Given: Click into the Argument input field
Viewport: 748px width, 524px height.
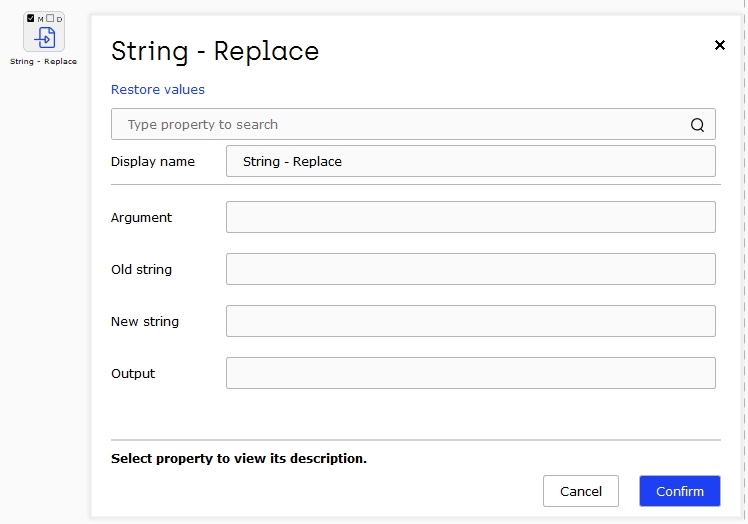Looking at the screenshot, I should pyautogui.click(x=471, y=217).
